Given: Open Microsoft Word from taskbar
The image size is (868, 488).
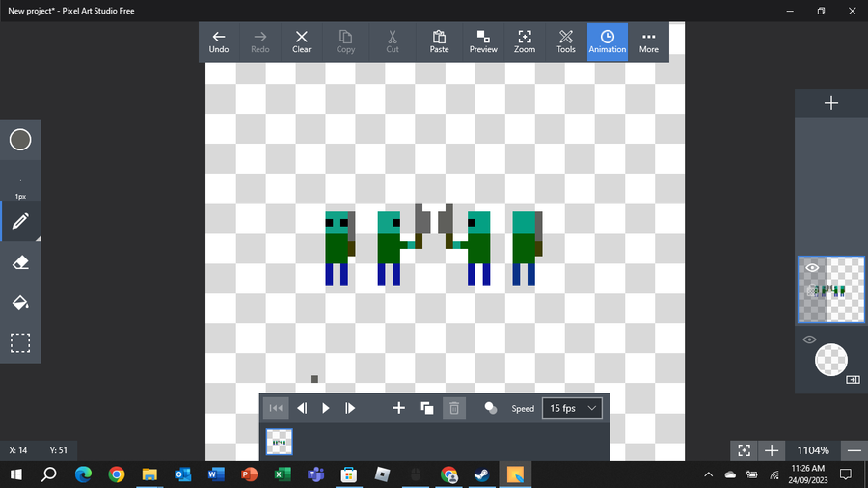Looking at the screenshot, I should click(216, 474).
